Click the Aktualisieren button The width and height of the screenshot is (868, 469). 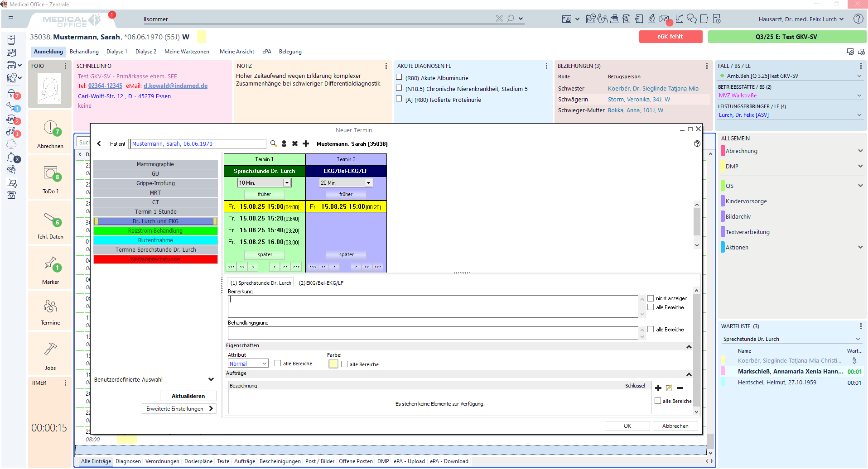188,396
